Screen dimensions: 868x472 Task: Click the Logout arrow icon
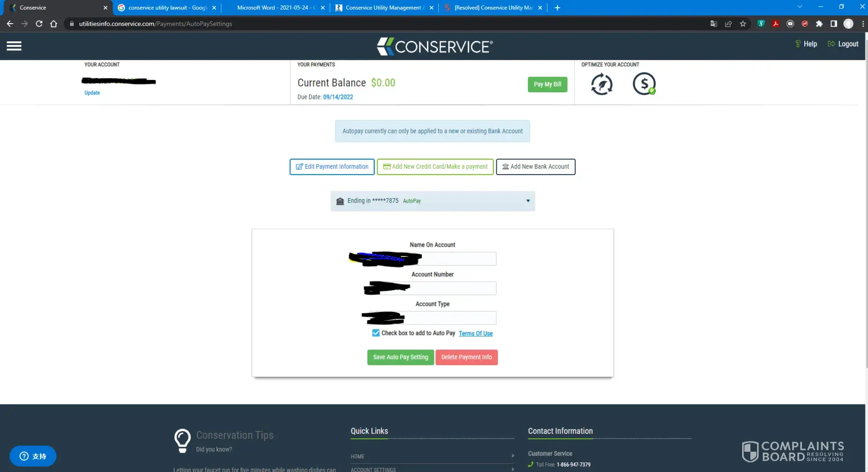[x=831, y=44]
